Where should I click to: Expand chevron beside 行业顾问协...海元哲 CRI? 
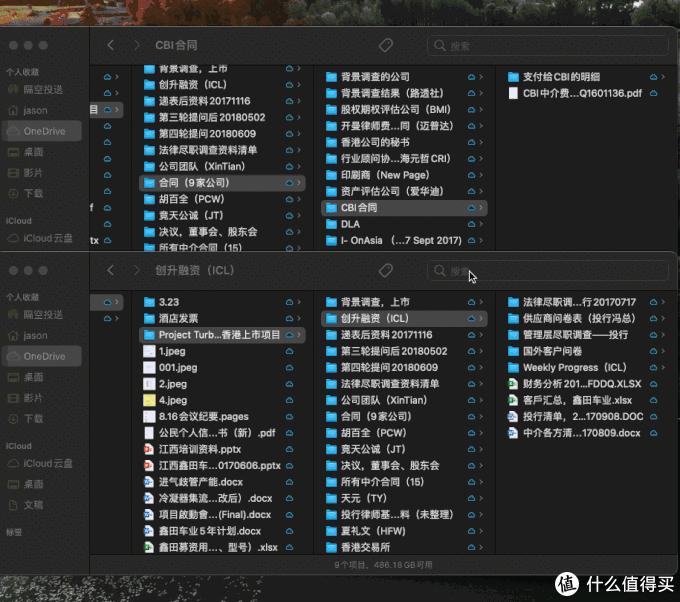(x=481, y=159)
